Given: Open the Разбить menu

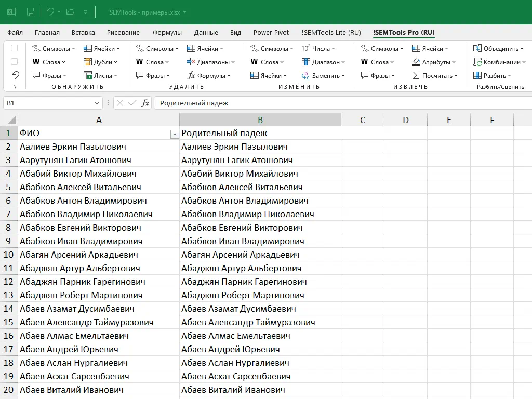Looking at the screenshot, I should pyautogui.click(x=493, y=76).
